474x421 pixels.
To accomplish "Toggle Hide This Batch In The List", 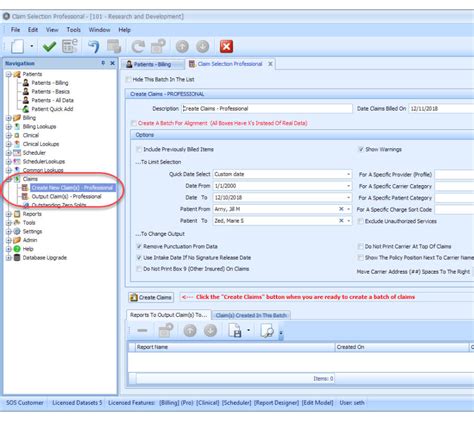I will [x=128, y=79].
